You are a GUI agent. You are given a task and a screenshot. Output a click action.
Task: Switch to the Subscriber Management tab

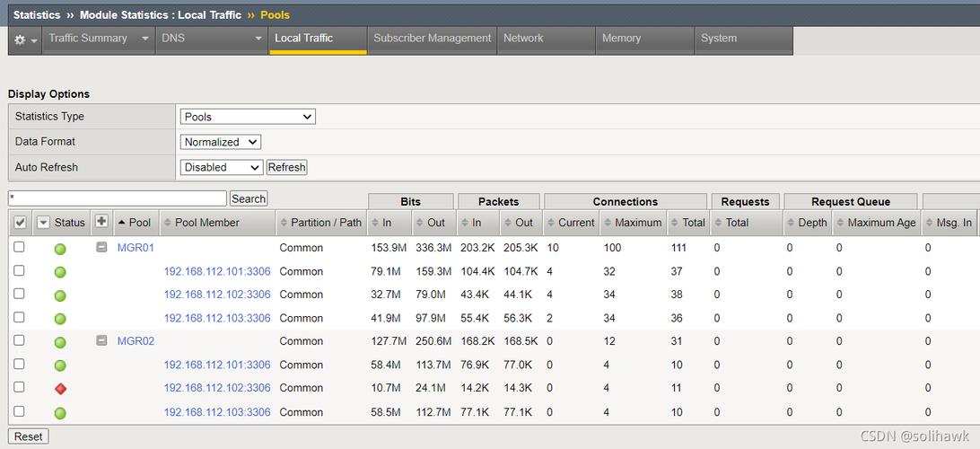[432, 39]
